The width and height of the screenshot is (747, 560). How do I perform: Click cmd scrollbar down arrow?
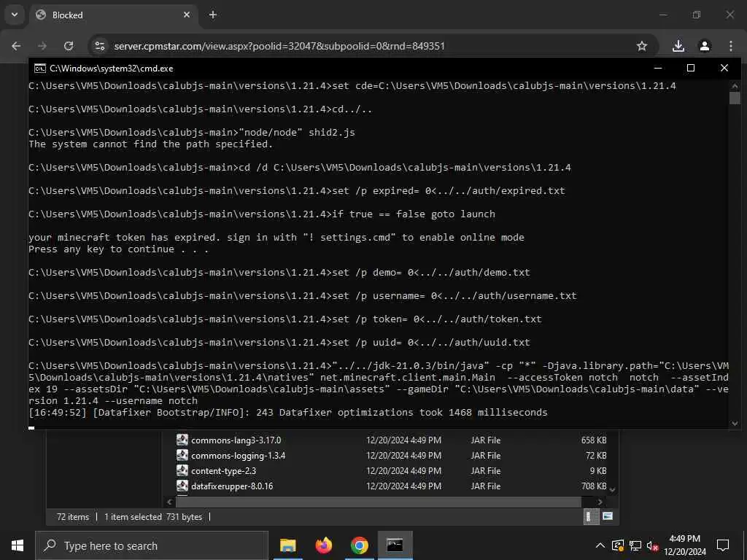(x=735, y=423)
